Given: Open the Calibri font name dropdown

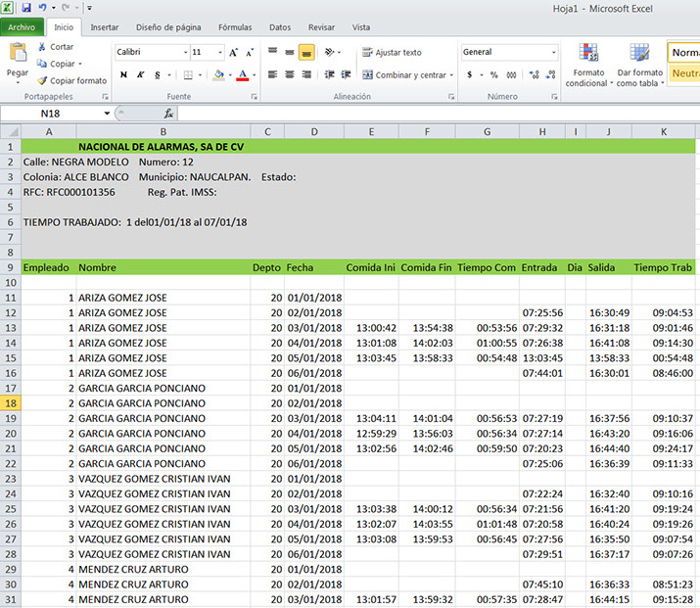Looking at the screenshot, I should 185,52.
